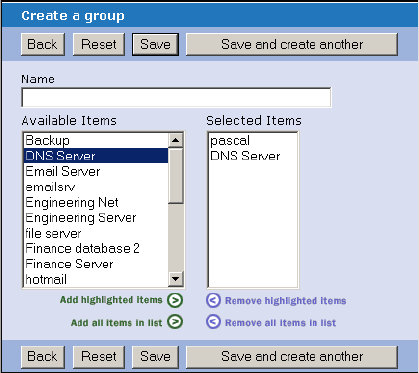Click in the Name text field

coord(176,97)
